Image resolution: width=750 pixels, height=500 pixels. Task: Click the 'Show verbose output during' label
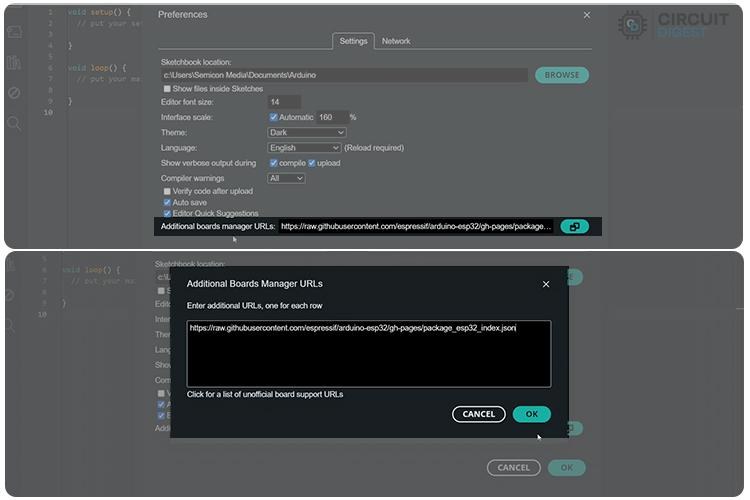tap(209, 163)
